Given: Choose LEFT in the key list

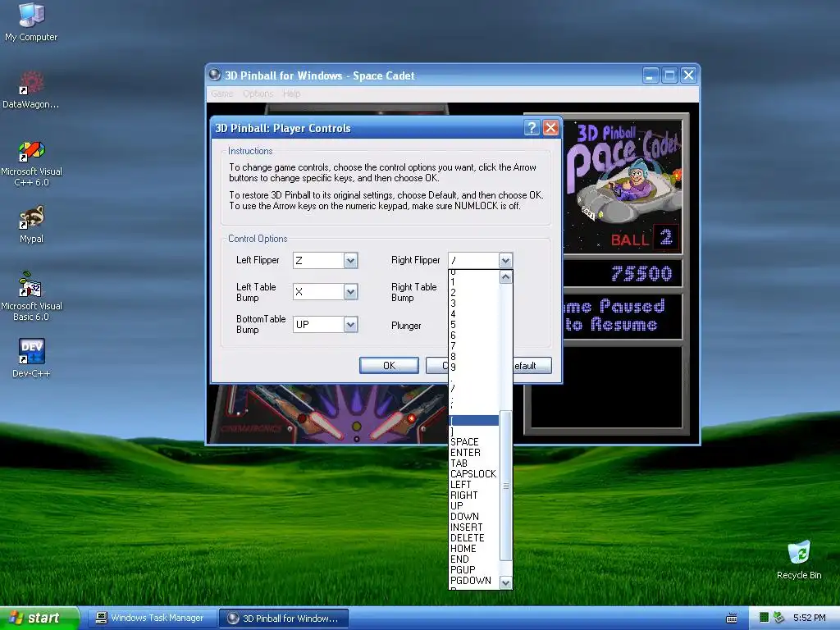Looking at the screenshot, I should [x=473, y=485].
